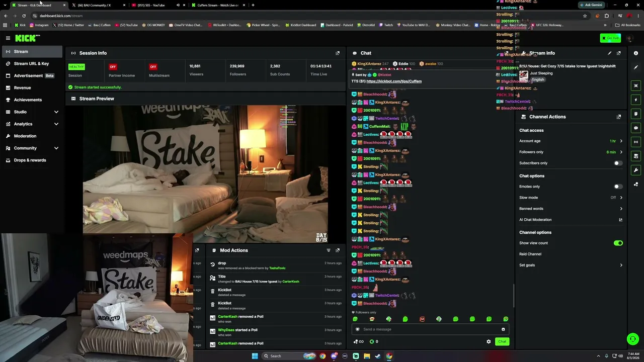644x362 pixels.
Task: Open Revenue in the left sidebar
Action: click(x=32, y=87)
